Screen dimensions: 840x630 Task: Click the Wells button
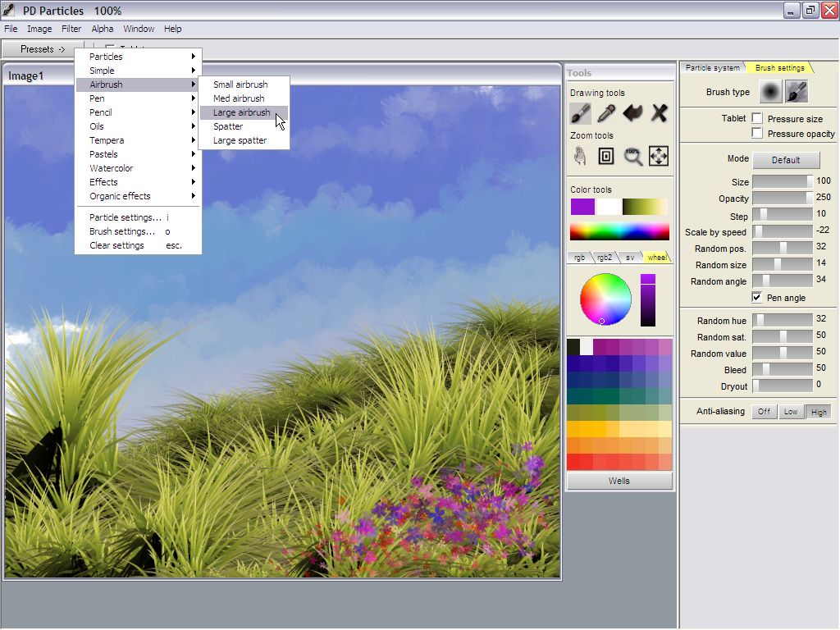pyautogui.click(x=619, y=481)
